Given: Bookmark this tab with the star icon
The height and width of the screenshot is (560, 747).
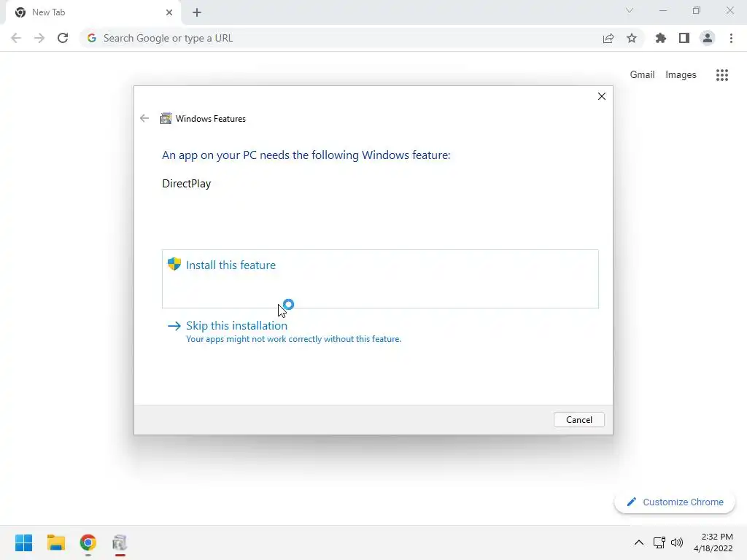Looking at the screenshot, I should click(632, 38).
